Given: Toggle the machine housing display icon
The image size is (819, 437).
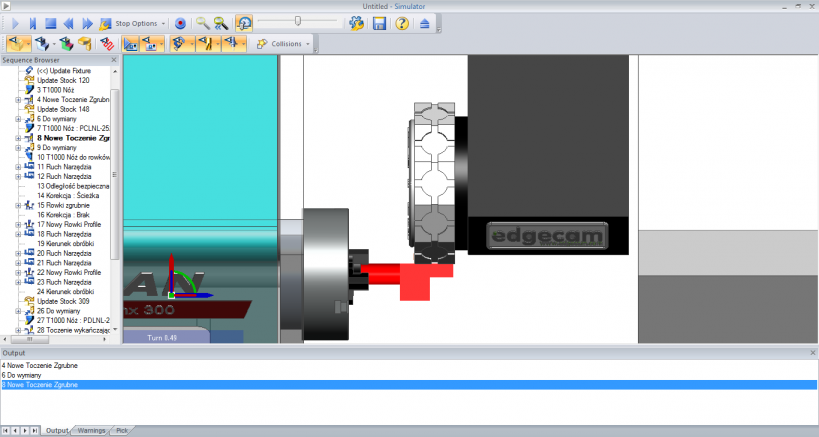Looking at the screenshot, I should tap(149, 44).
